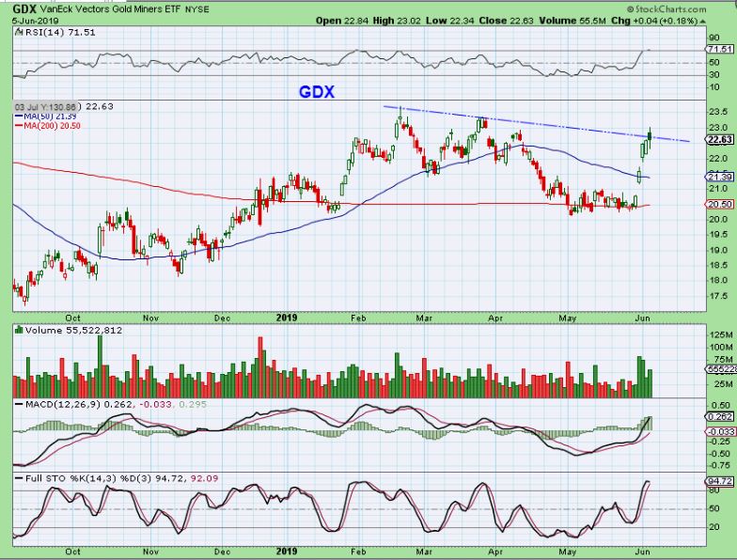Click the 90 RSI axis label

[x=714, y=38]
